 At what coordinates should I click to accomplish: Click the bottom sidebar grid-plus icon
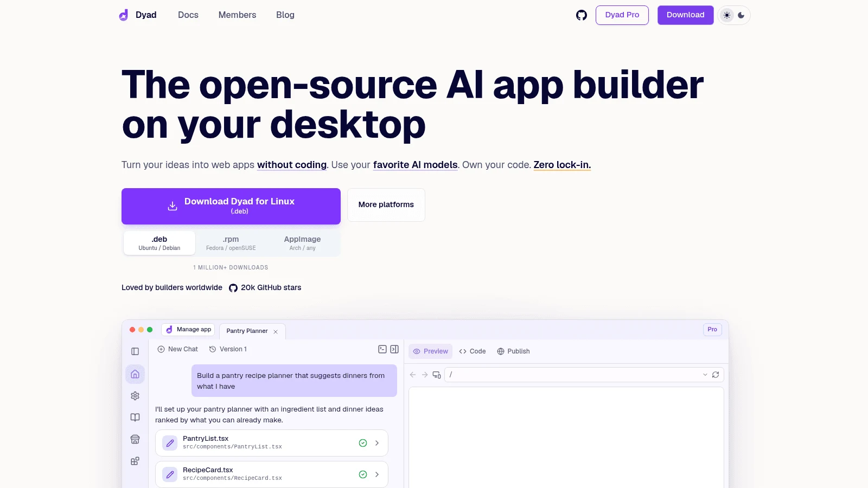tap(135, 461)
